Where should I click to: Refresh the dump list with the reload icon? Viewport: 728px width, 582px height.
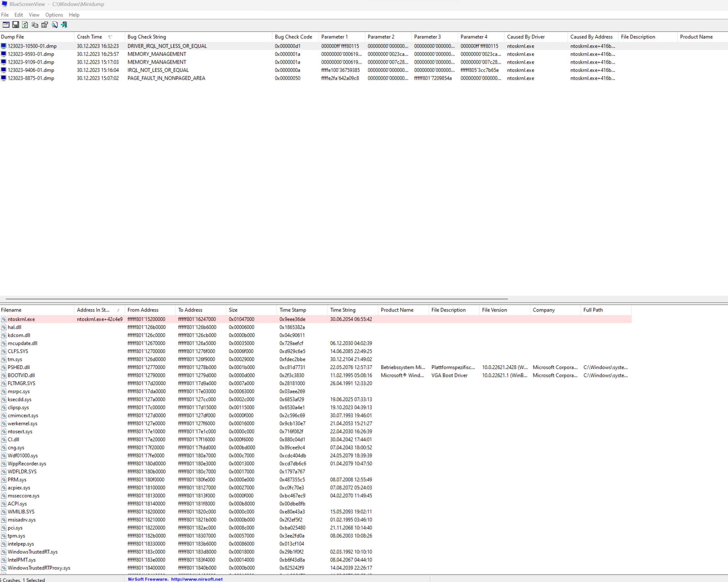25,25
